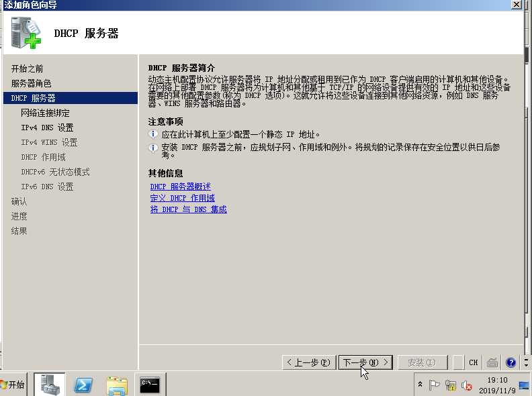Click the show desktop icon beside clock
The height and width of the screenshot is (396, 532).
pos(524,385)
